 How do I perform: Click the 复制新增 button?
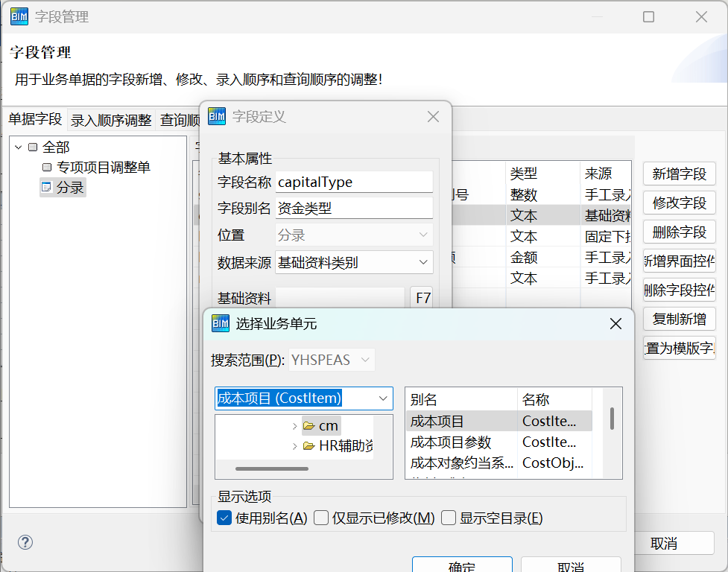point(679,320)
